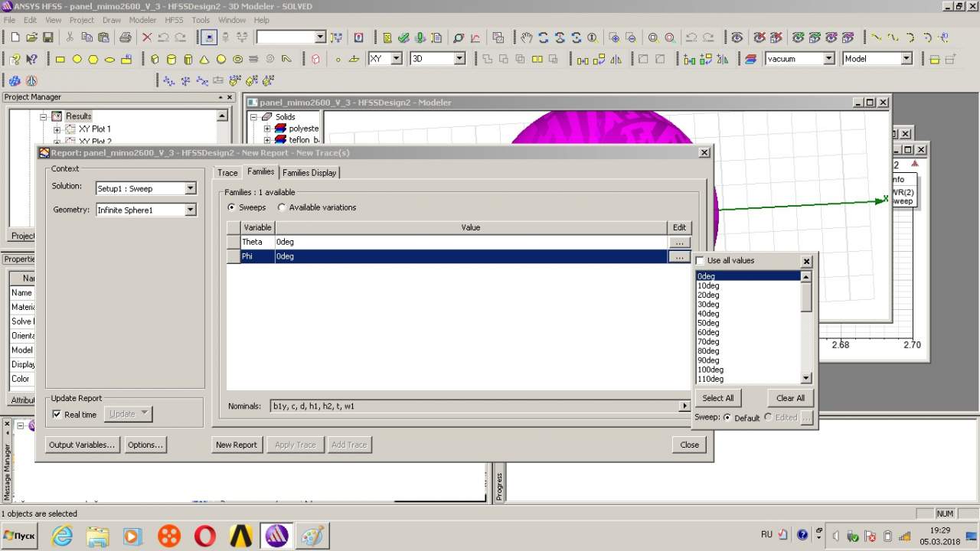Click the Validate check icon
Viewport: 980px width, 551px height.
pyautogui.click(x=403, y=37)
